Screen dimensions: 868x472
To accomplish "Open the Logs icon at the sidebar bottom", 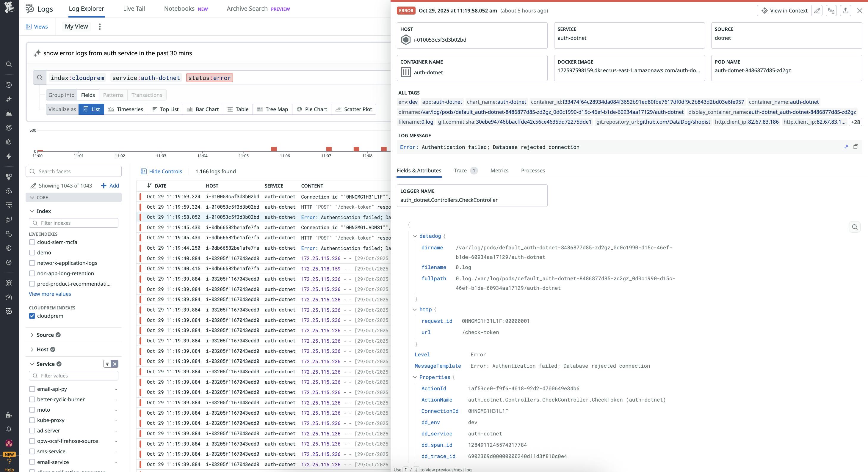I will [9, 311].
